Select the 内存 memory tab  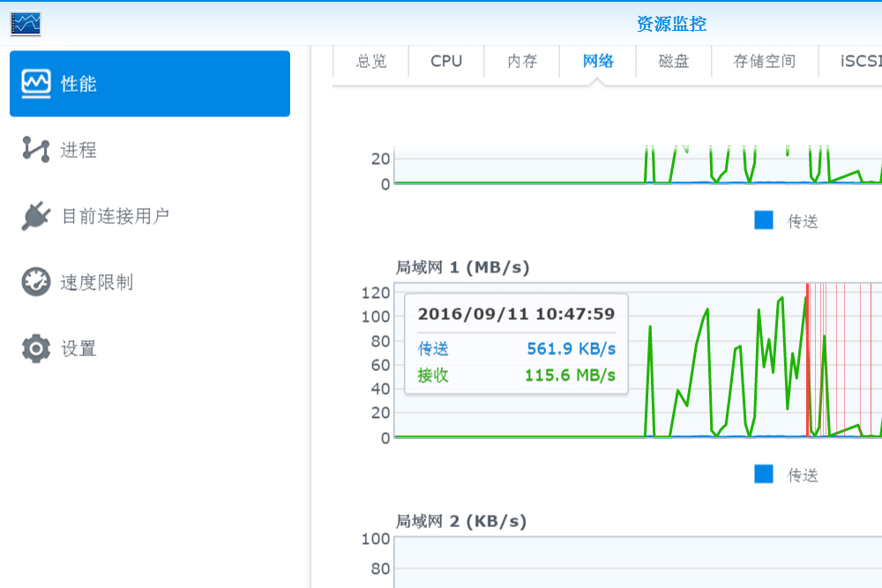point(521,61)
